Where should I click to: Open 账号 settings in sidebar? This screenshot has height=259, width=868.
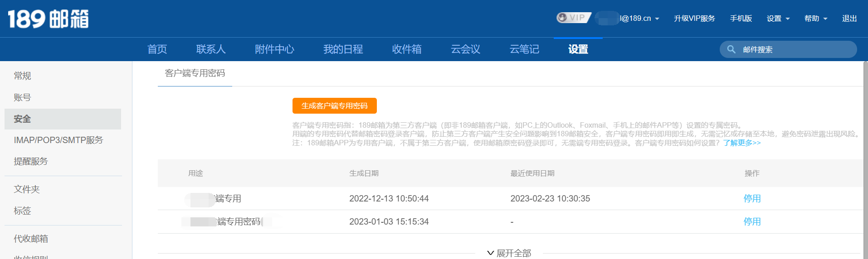click(22, 98)
